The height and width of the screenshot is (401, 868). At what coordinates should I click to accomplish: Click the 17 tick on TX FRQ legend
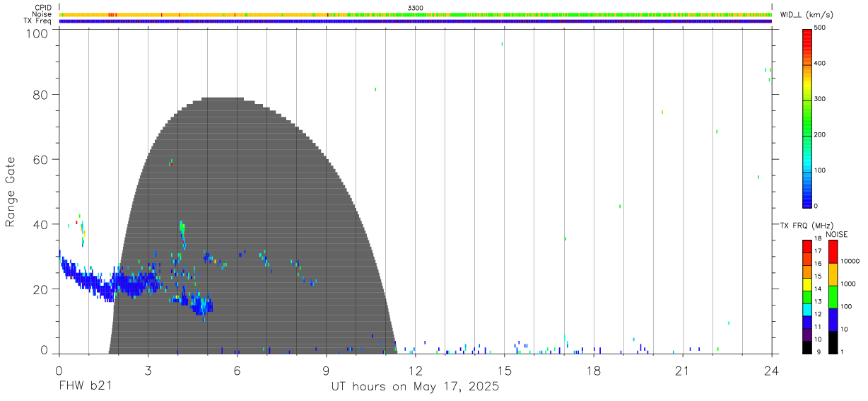click(818, 251)
